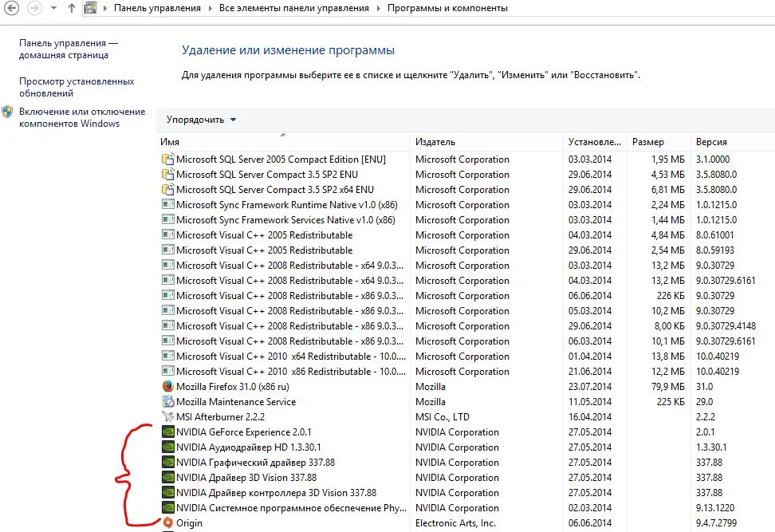
Task: Click the Mozilla Maintenance Service icon
Action: pos(167,402)
